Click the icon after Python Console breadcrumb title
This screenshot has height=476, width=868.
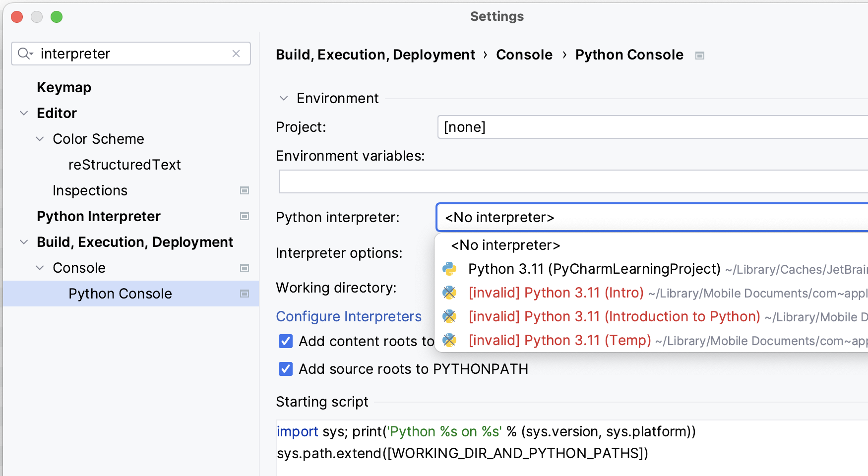point(700,56)
